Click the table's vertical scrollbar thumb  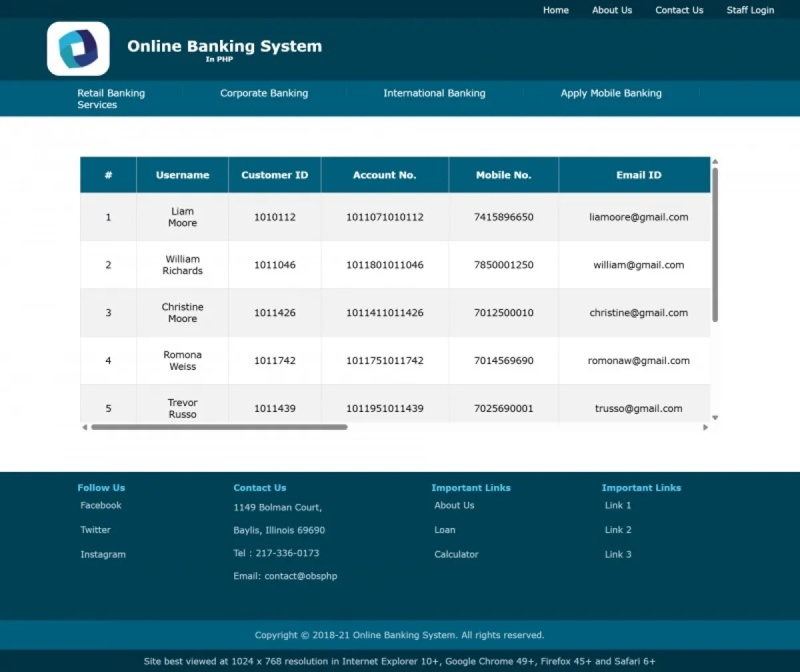coord(715,245)
